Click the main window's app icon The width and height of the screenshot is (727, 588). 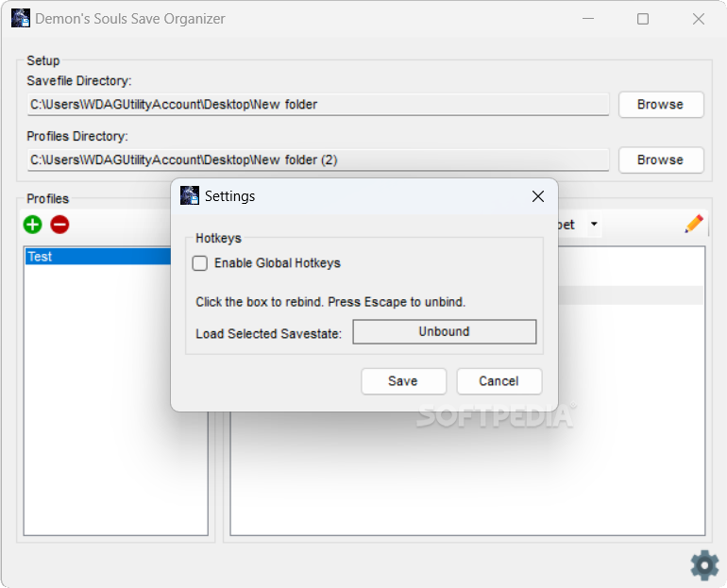pyautogui.click(x=21, y=19)
